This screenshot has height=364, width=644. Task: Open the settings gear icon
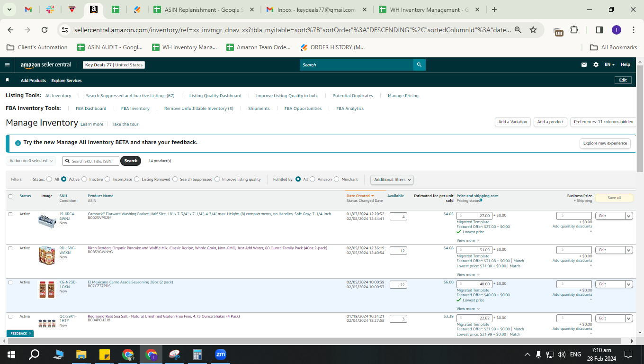(596, 64)
